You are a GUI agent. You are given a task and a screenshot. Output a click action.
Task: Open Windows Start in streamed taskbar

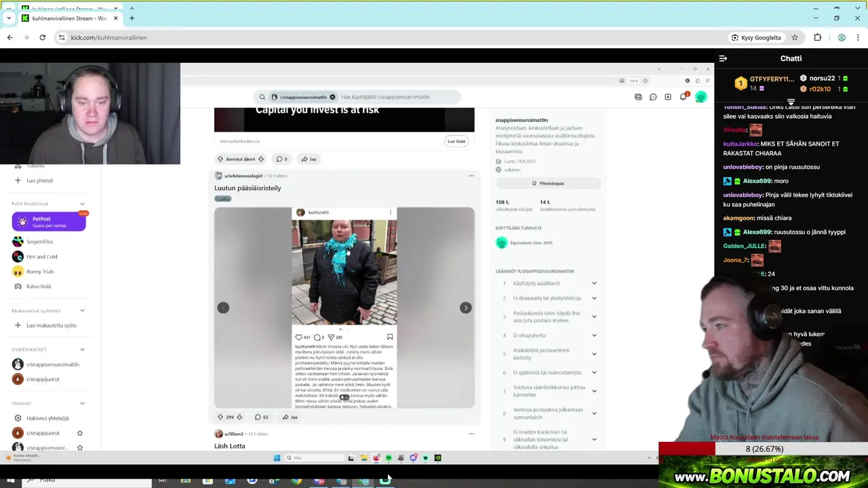[x=277, y=458]
